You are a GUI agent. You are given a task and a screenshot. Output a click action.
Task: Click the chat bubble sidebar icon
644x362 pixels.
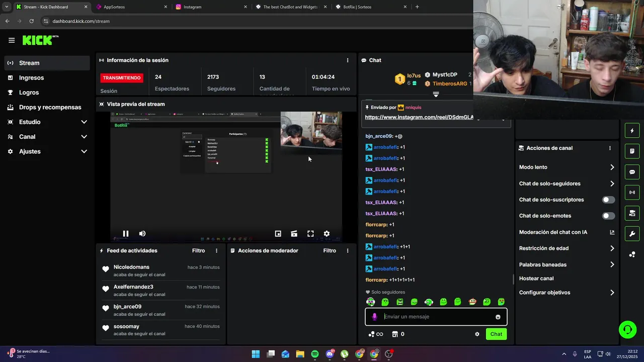tap(632, 172)
